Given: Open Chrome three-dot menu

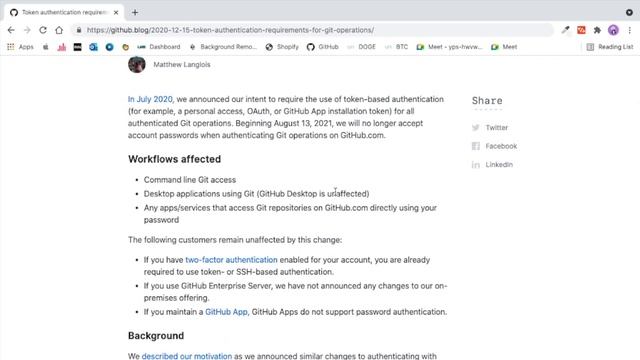Looking at the screenshot, I should (x=630, y=30).
